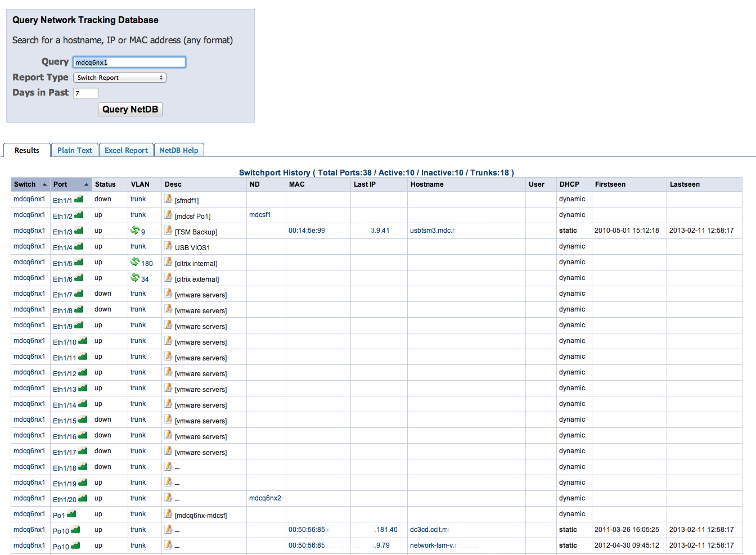Edit the description icon in Eth1/18 row
756x555 pixels.
(x=168, y=466)
